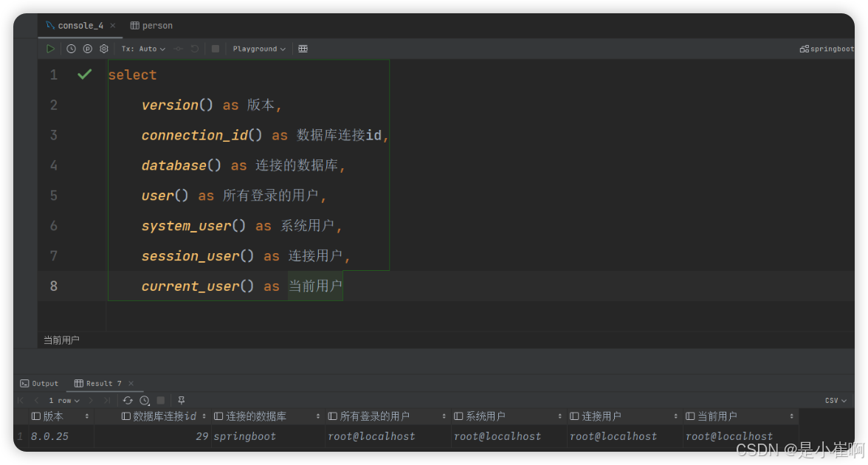This screenshot has width=868, height=465.
Task: Open query history clock icon in console toolbar
Action: click(71, 49)
